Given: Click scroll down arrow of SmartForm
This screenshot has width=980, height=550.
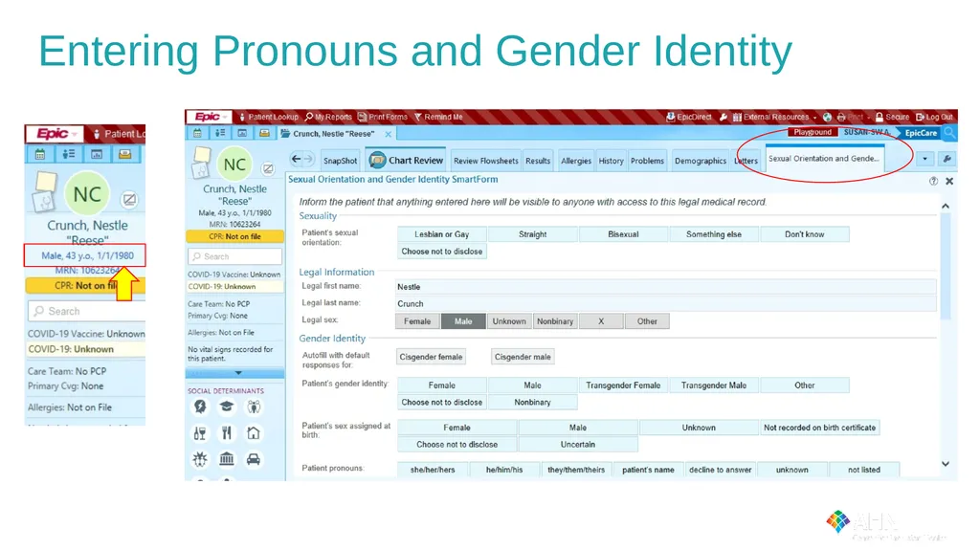Looking at the screenshot, I should [x=946, y=464].
